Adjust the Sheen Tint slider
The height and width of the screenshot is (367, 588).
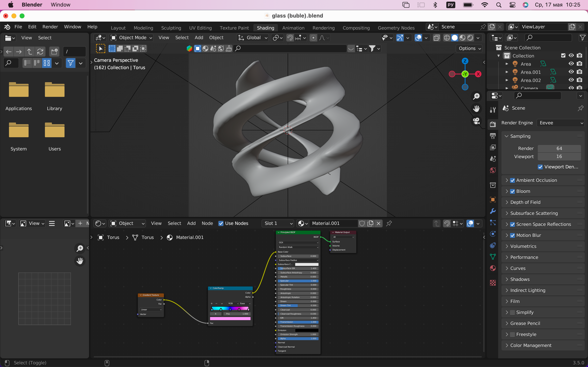click(x=298, y=305)
